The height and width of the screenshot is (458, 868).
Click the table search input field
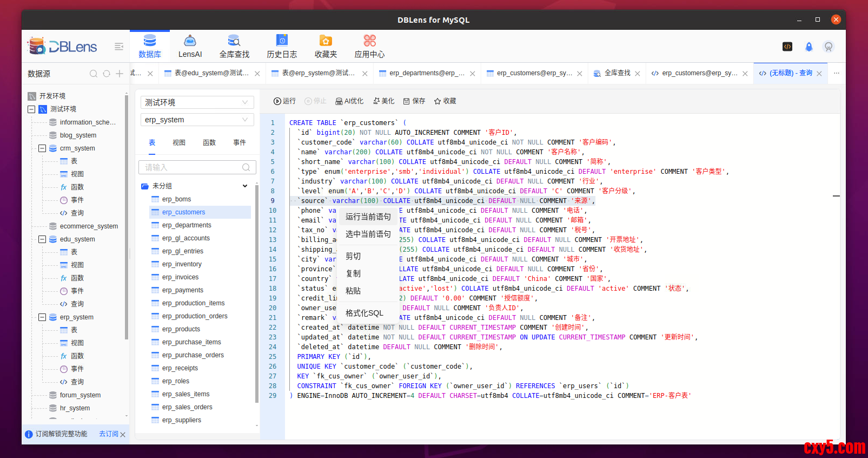point(192,168)
